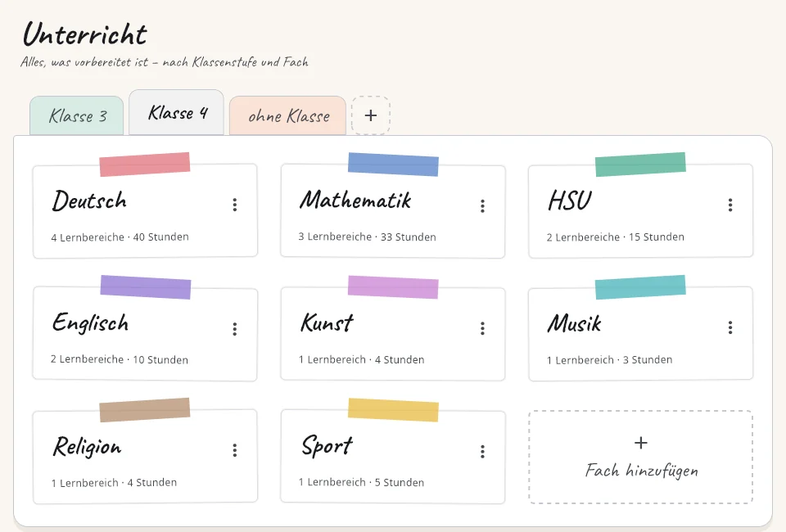Open the Englisch subject card
This screenshot has width=786, height=532.
pyautogui.click(x=146, y=334)
